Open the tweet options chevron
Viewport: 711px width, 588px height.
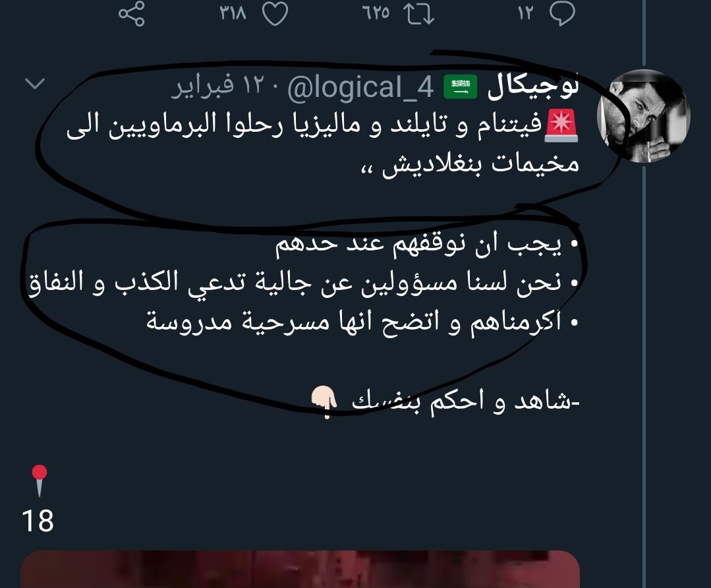pos(35,84)
